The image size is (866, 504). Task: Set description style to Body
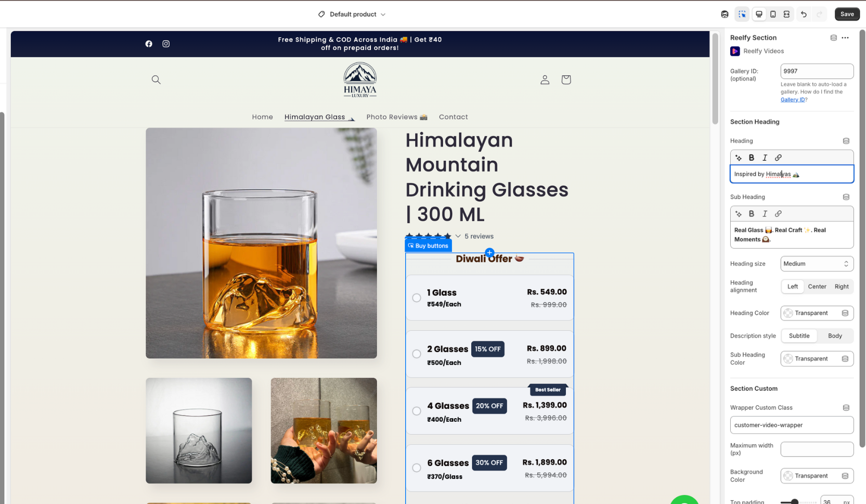point(834,336)
